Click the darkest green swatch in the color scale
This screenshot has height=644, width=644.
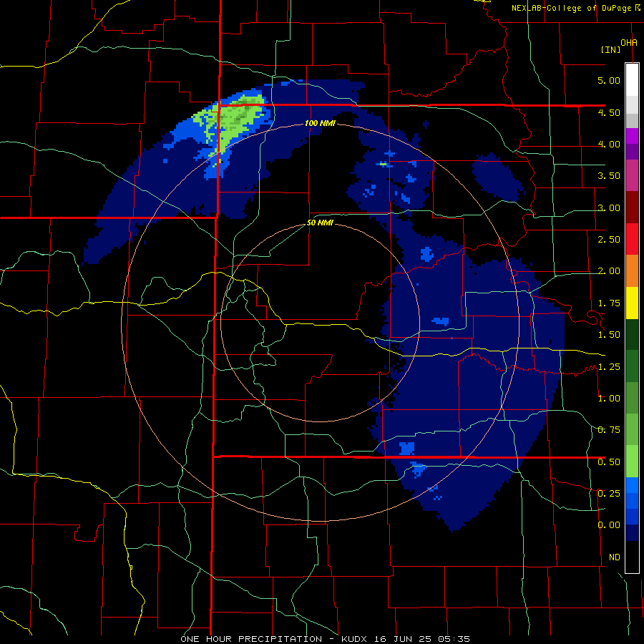coord(632,335)
